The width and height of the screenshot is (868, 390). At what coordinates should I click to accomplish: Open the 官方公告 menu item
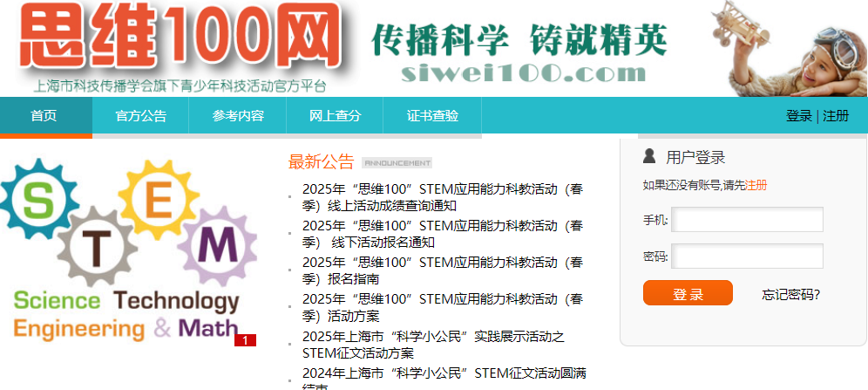[x=140, y=116]
